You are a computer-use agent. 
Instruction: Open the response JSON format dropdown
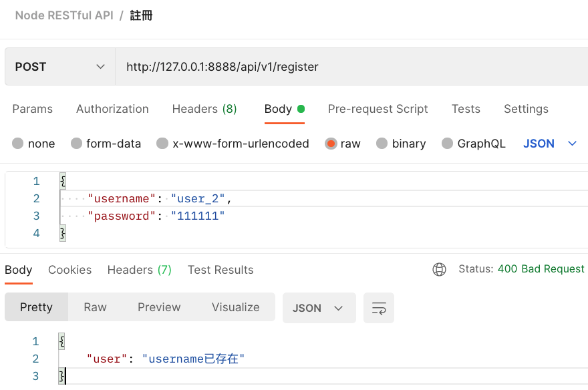319,308
